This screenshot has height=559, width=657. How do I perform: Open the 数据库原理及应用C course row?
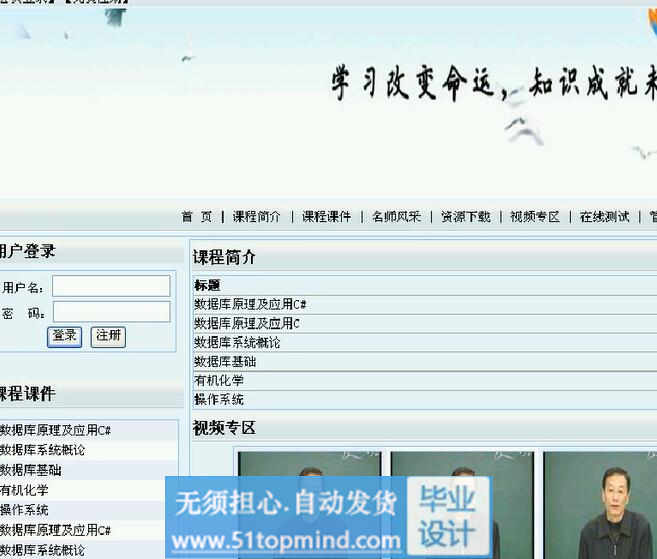pyautogui.click(x=247, y=323)
